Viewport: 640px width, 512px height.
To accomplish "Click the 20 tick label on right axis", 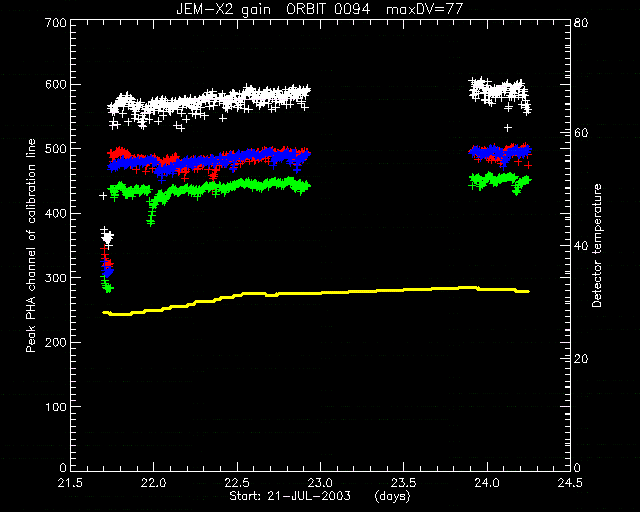I will click(x=582, y=359).
